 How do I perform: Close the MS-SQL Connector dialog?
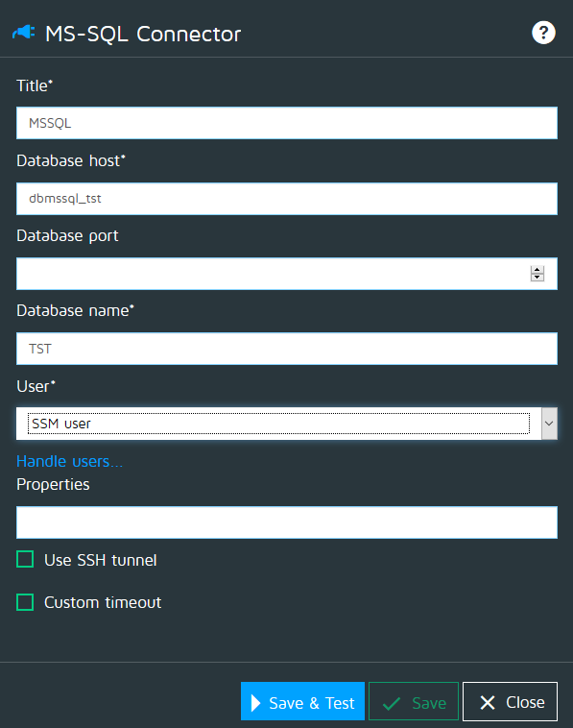pyautogui.click(x=510, y=701)
